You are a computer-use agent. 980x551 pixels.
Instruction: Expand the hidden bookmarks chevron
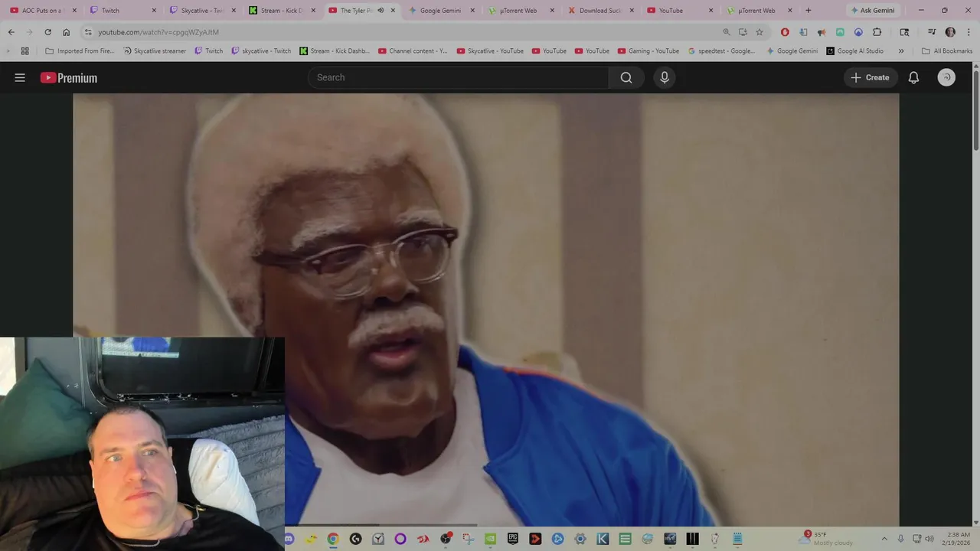(x=901, y=51)
